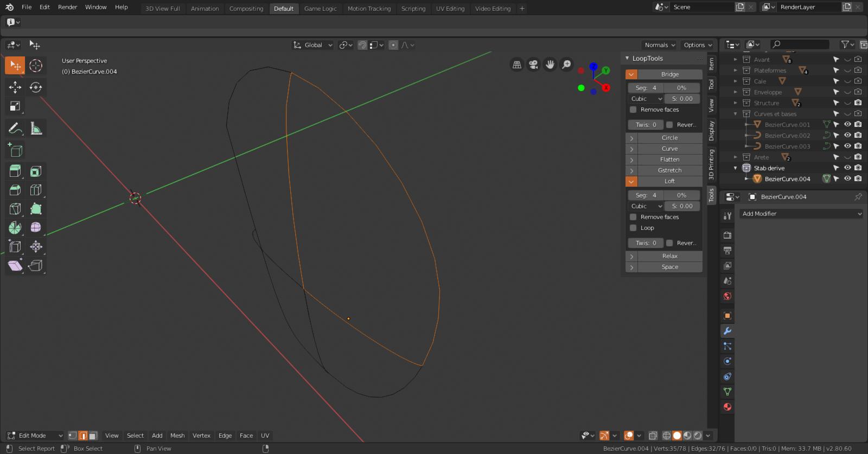This screenshot has height=454, width=868.
Task: Activate the Shrink/Fatten tool
Action: (36, 247)
